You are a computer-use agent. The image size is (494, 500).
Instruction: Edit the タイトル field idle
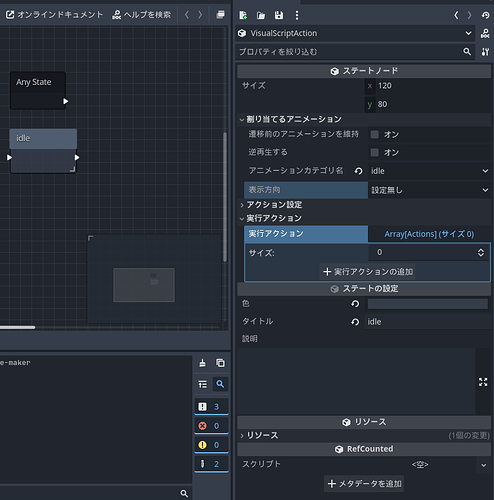pyautogui.click(x=427, y=322)
